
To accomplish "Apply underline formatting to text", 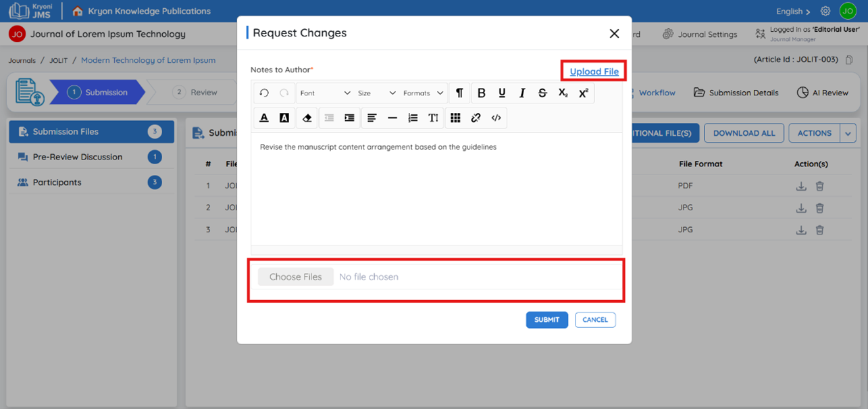I will click(x=502, y=93).
